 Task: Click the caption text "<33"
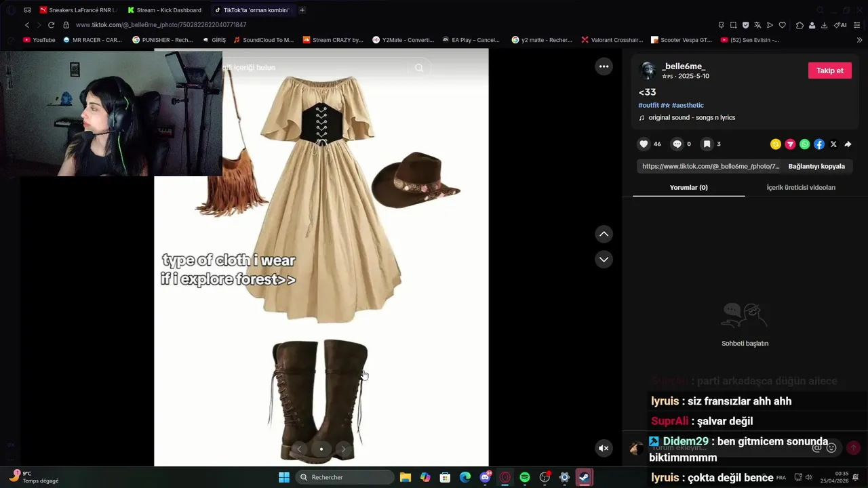[647, 92]
